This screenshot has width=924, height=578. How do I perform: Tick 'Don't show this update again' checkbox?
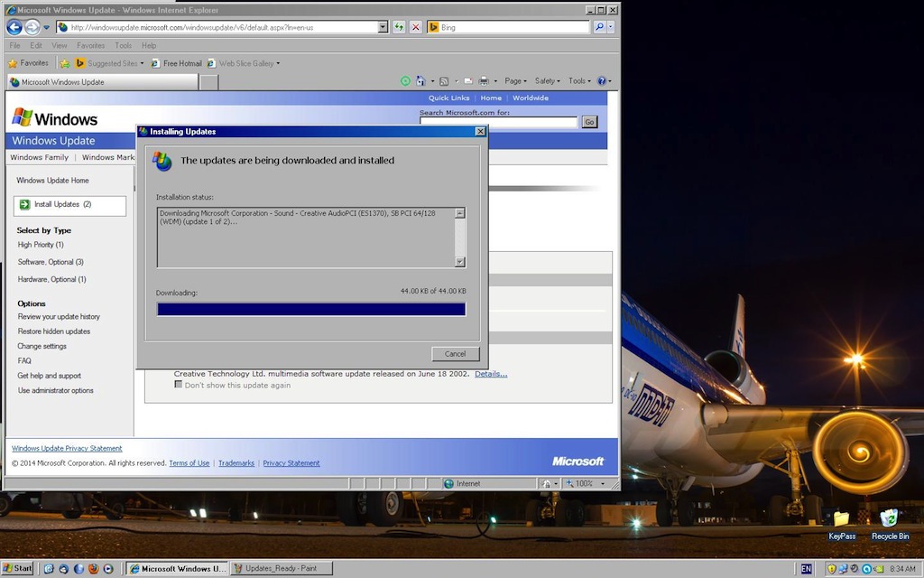(x=178, y=384)
